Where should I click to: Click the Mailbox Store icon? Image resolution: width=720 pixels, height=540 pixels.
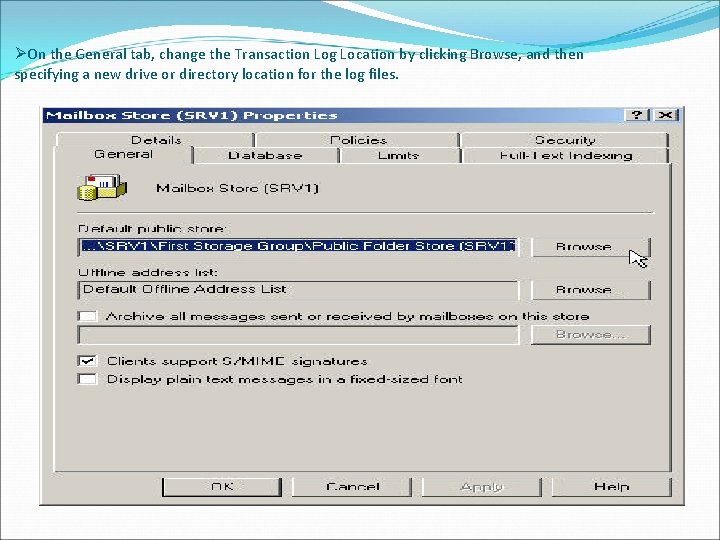point(101,187)
